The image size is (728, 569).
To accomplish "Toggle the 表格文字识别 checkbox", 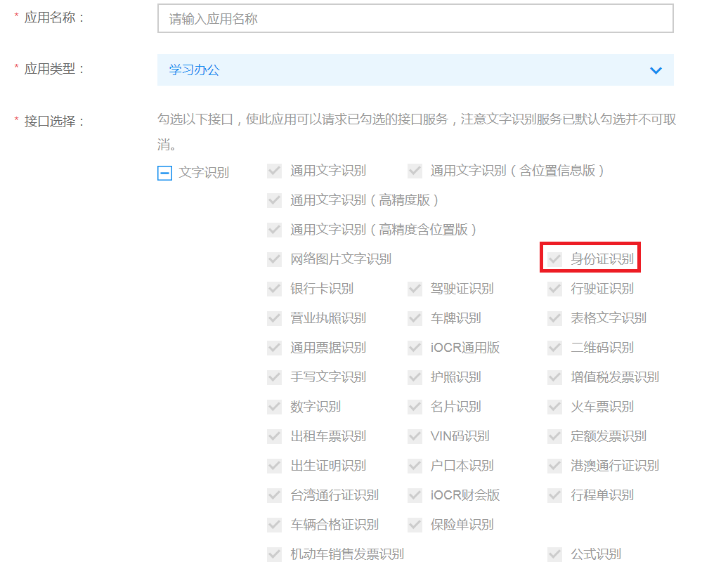I will coord(555,318).
